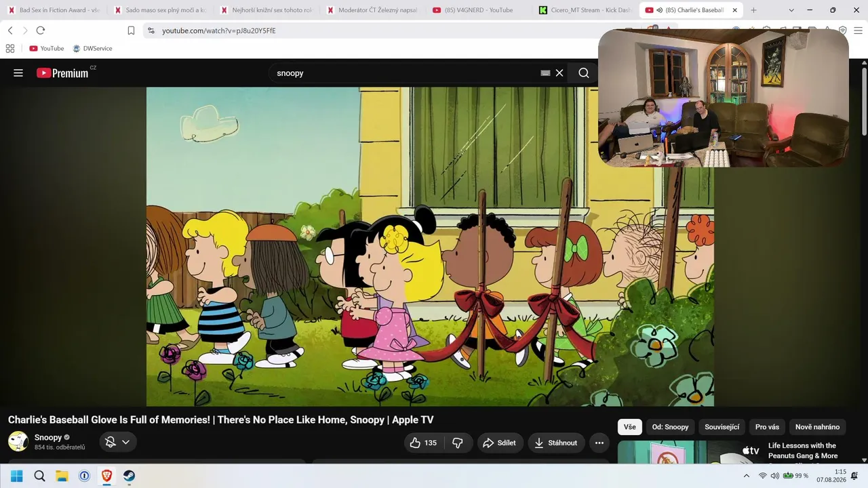This screenshot has width=868, height=488.
Task: Open the Life Lessons video thumbnail
Action: [x=690, y=452]
